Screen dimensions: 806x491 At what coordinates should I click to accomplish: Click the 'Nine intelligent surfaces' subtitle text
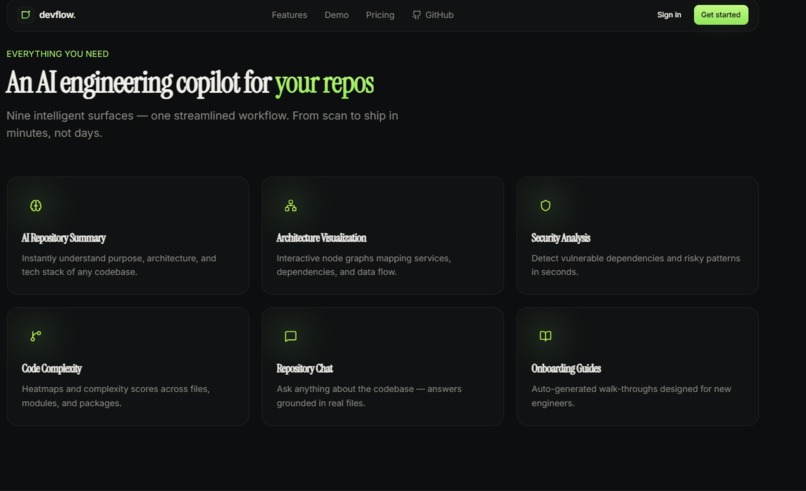(x=202, y=124)
